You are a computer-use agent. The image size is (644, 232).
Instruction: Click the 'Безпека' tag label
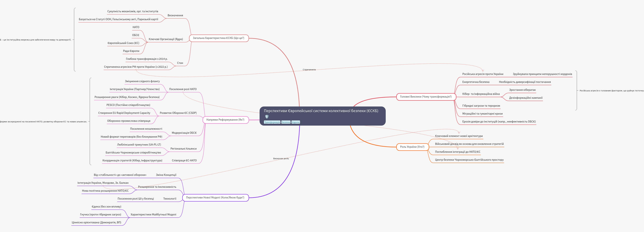pyautogui.click(x=286, y=122)
